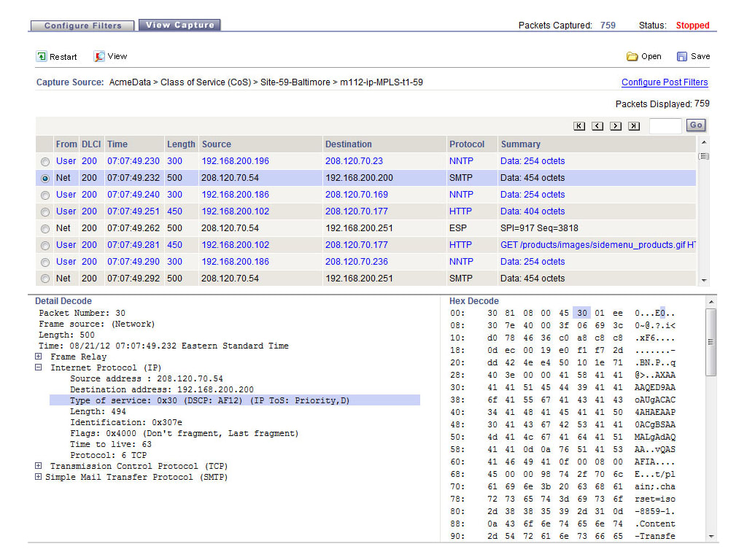
Task: Select radio for packet at 07:07:49.292
Action: pyautogui.click(x=45, y=279)
